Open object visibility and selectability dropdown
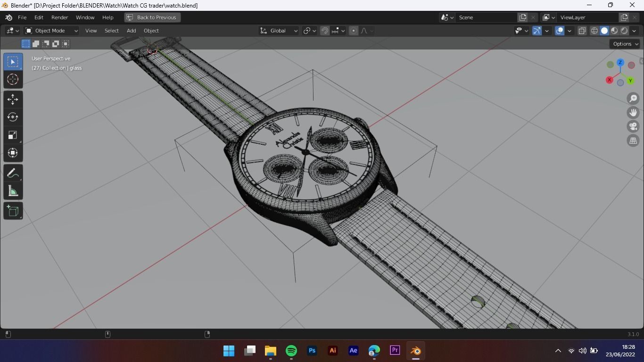644x362 pixels. coord(521,31)
